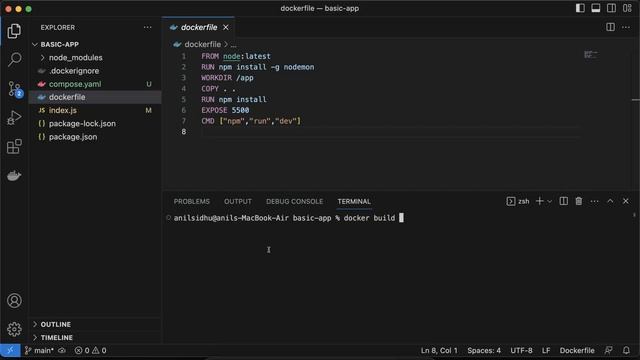Image resolution: width=640 pixels, height=360 pixels.
Task: Open the Explorer view in activity bar
Action: pos(14,31)
